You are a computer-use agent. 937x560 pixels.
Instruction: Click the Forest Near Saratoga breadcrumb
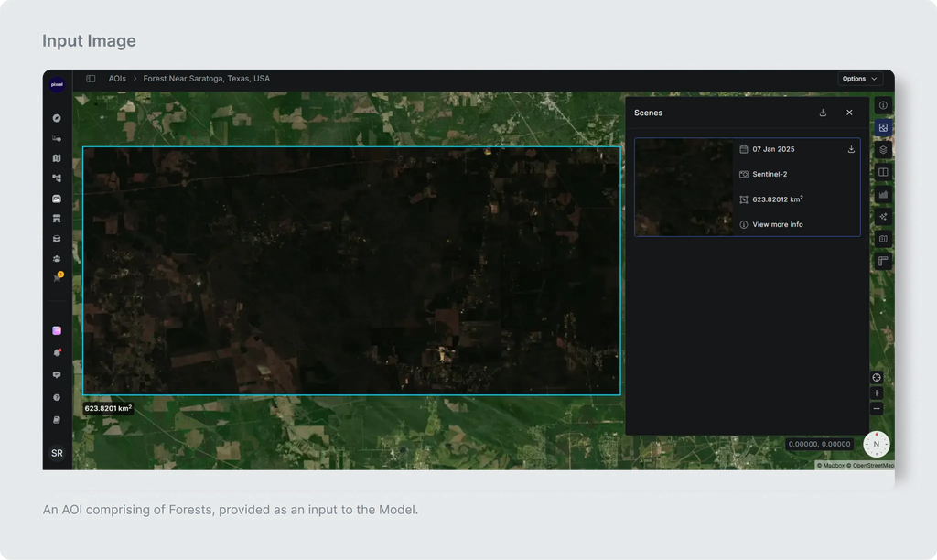(x=206, y=79)
